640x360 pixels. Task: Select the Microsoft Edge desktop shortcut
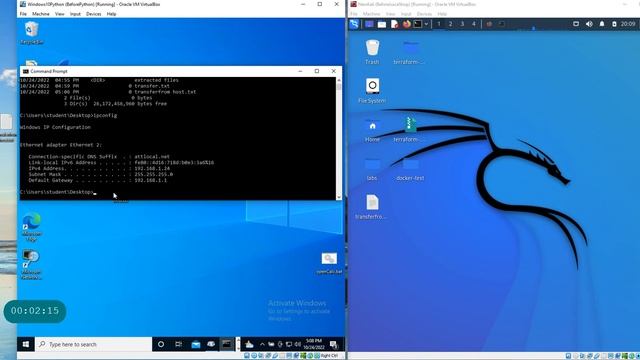pos(31,227)
